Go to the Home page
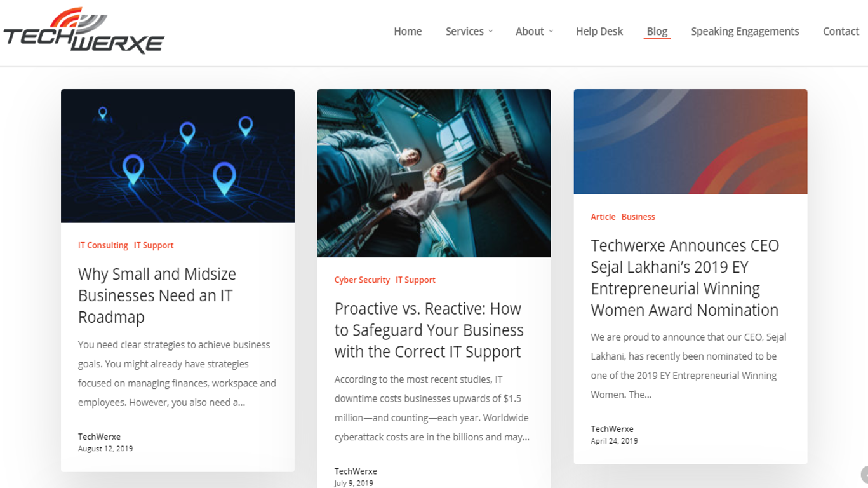868x488 pixels. [x=408, y=31]
